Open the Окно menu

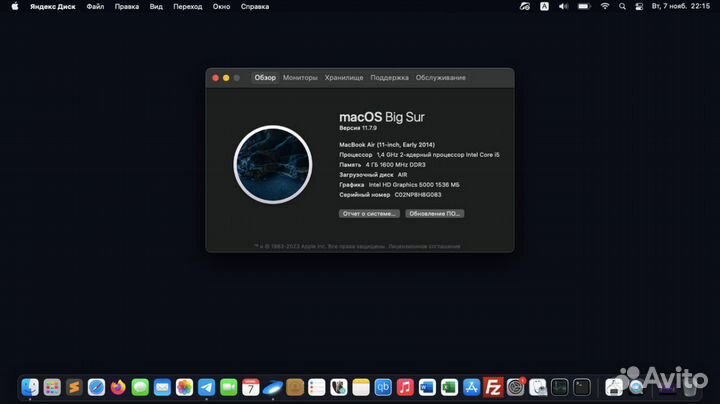click(x=221, y=7)
